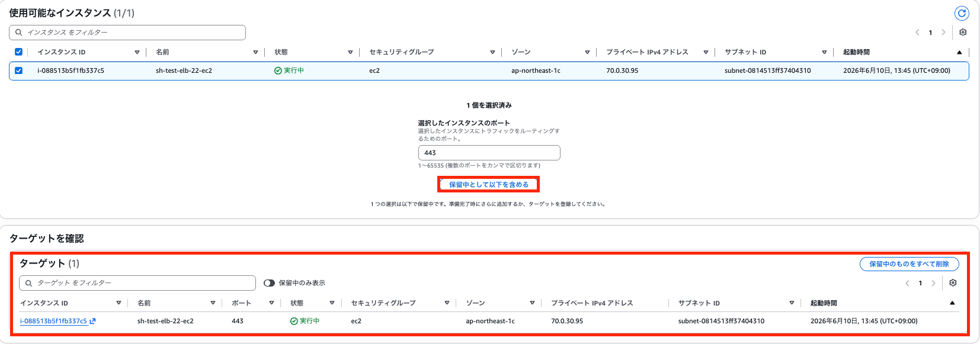Sort available instances by ゾーン column
980x344 pixels.
click(587, 52)
